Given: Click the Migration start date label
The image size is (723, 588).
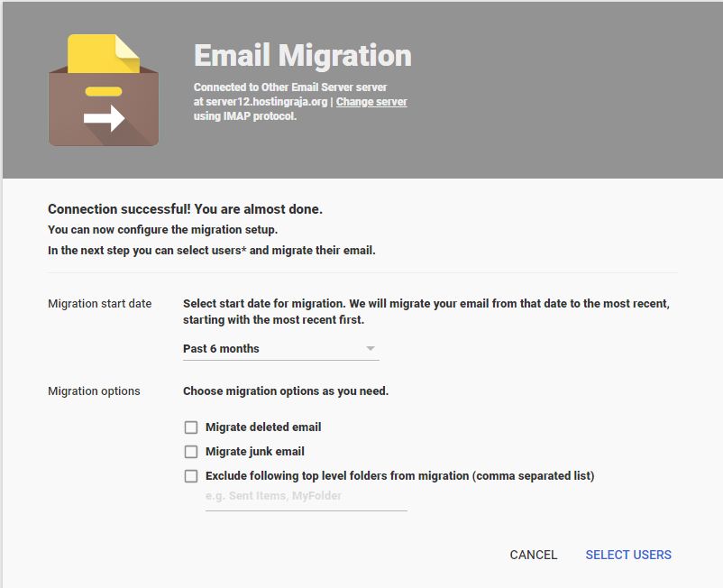Looking at the screenshot, I should pos(99,303).
